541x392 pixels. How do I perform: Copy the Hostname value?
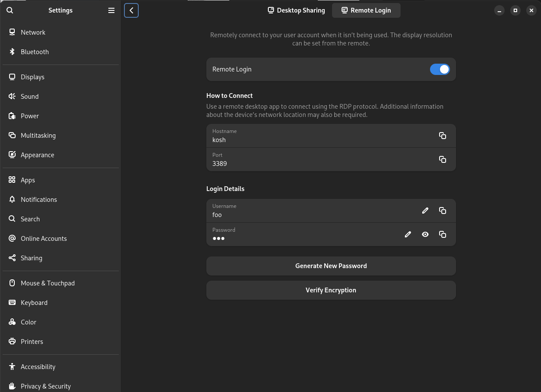(x=442, y=136)
